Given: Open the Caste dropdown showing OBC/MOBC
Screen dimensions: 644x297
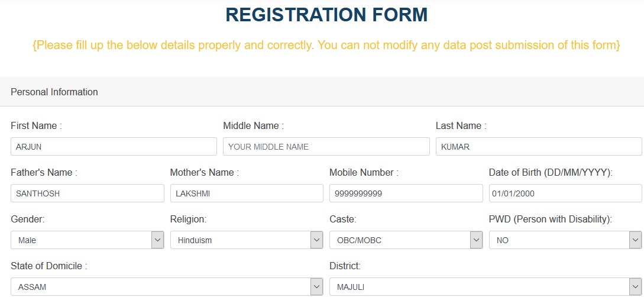Looking at the screenshot, I should pos(400,240).
